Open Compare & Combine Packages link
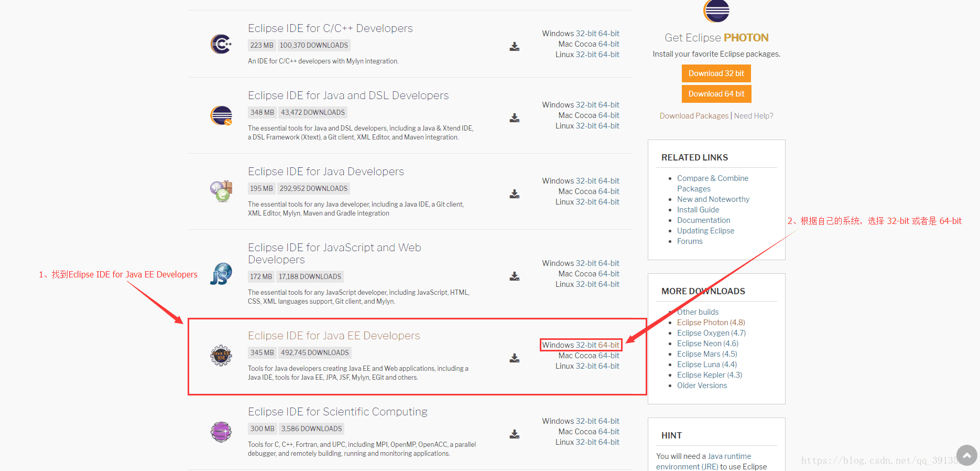This screenshot has height=471, width=980. 713,184
